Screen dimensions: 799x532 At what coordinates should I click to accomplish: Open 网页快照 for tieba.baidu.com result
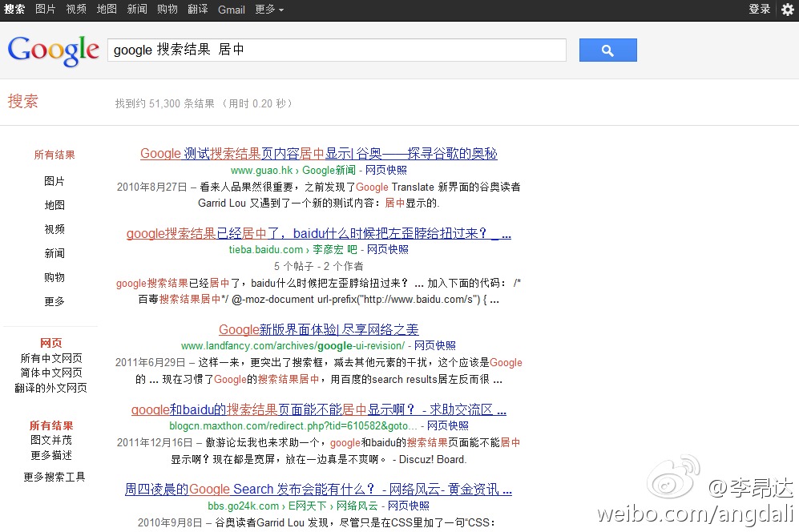388,250
